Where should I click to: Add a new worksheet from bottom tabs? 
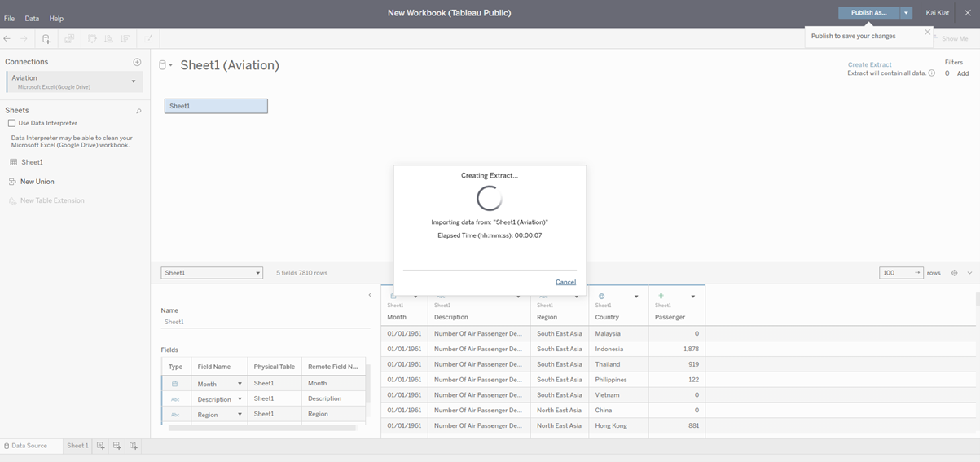pyautogui.click(x=101, y=446)
